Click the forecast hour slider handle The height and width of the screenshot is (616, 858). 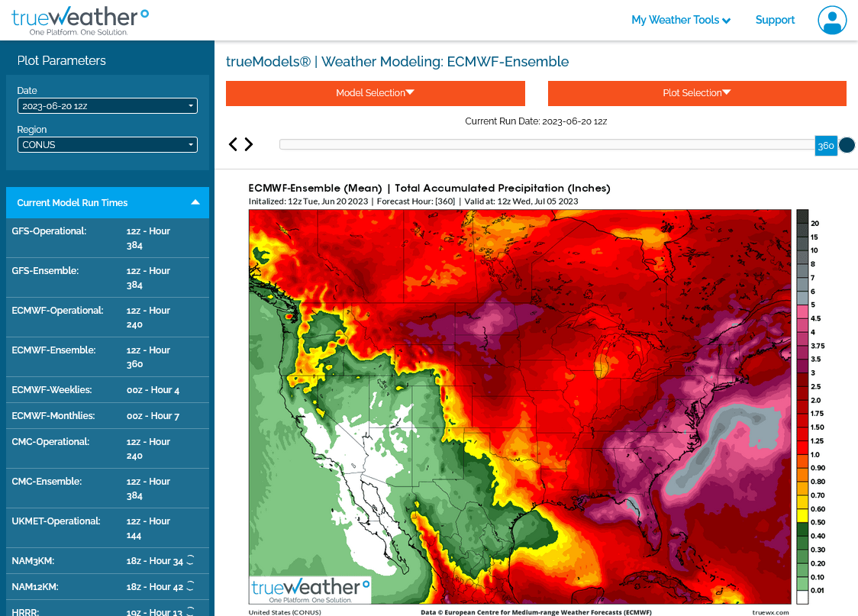click(847, 145)
